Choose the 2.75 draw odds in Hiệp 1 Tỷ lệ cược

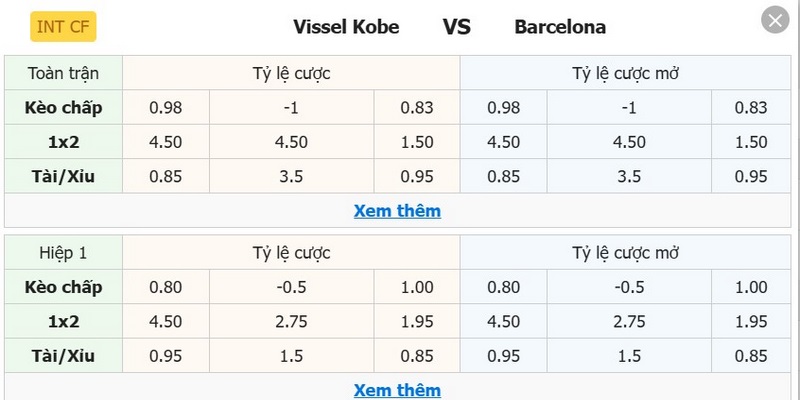291,322
